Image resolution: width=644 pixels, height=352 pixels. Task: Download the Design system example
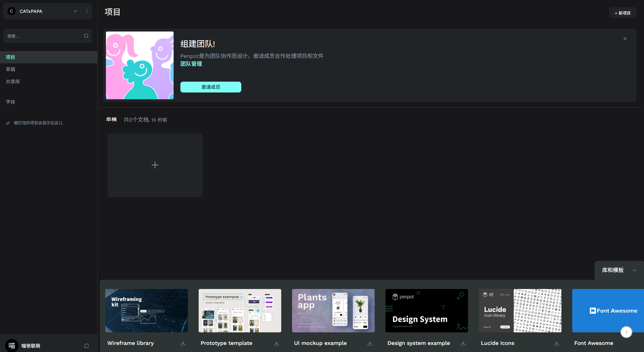click(463, 343)
